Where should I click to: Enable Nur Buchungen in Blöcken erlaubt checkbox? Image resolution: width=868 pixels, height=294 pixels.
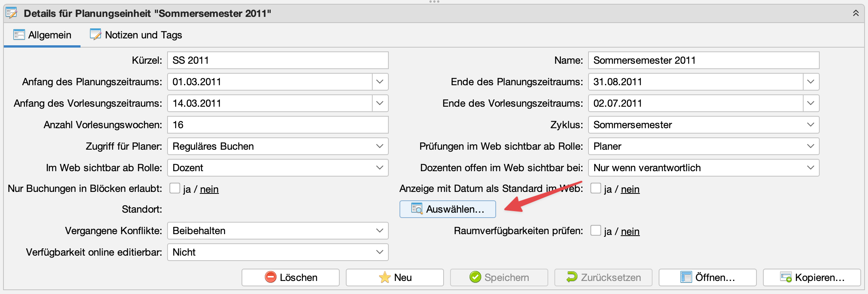tap(175, 188)
